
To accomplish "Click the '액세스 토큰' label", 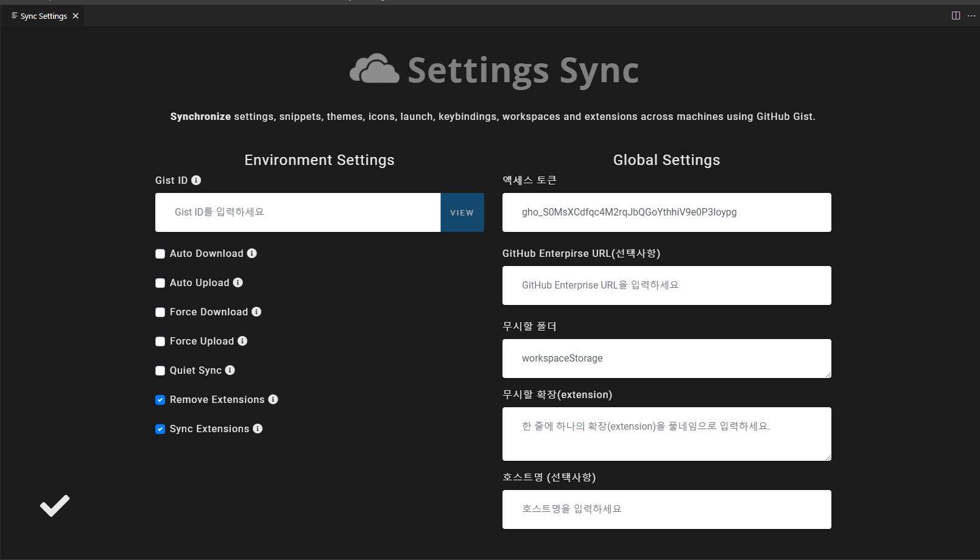I will pos(529,180).
